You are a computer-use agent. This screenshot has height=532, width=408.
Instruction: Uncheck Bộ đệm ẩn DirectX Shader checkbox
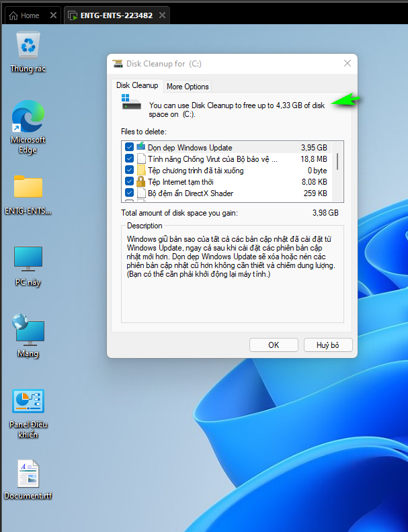click(129, 193)
